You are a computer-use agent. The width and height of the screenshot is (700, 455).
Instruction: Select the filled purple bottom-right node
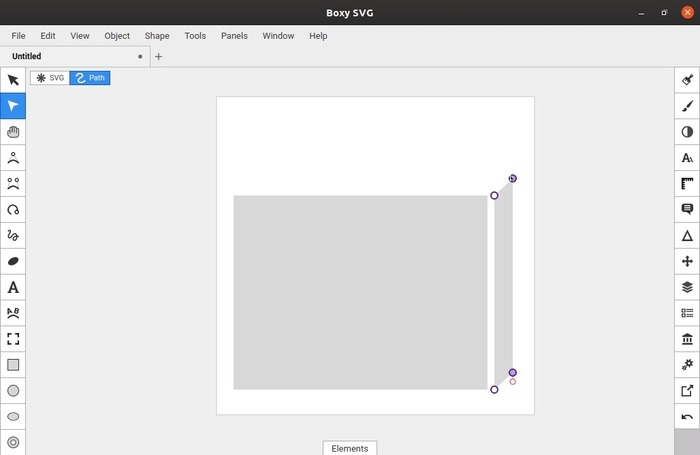tap(512, 372)
